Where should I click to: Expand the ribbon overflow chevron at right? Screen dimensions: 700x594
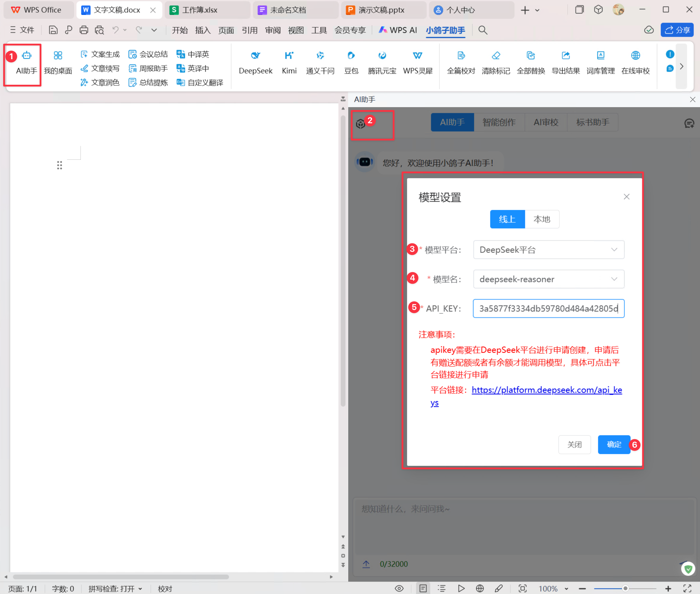(681, 66)
